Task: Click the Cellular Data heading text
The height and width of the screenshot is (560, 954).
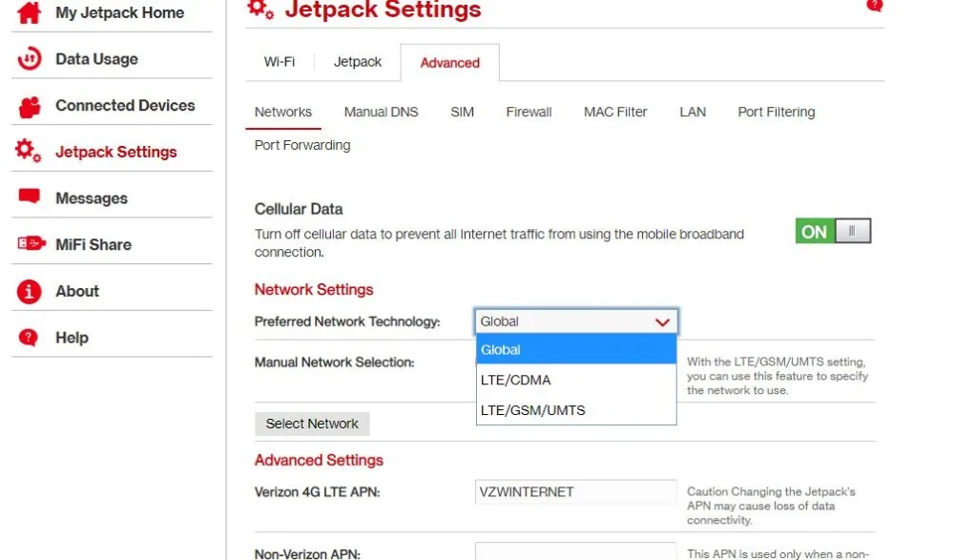Action: 298,209
